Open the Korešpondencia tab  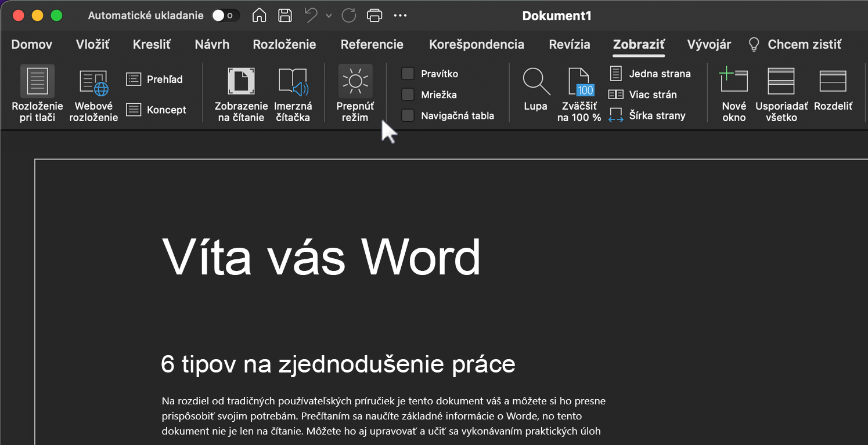tap(477, 45)
